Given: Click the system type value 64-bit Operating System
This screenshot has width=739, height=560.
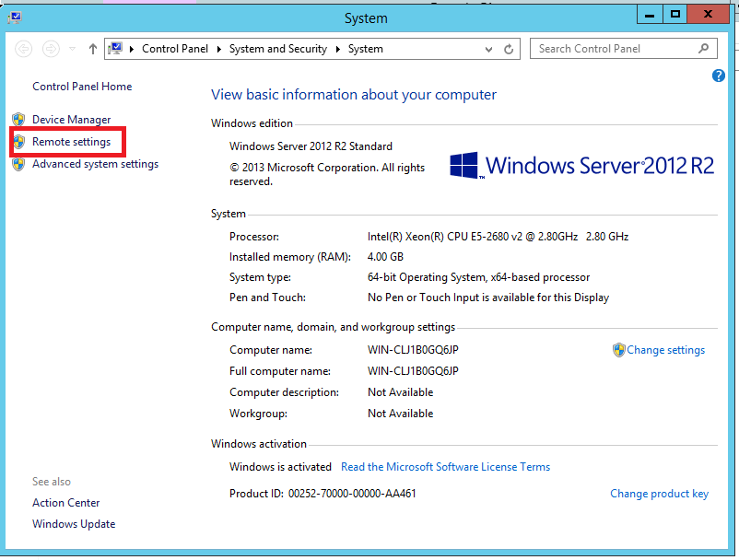Looking at the screenshot, I should (x=478, y=277).
